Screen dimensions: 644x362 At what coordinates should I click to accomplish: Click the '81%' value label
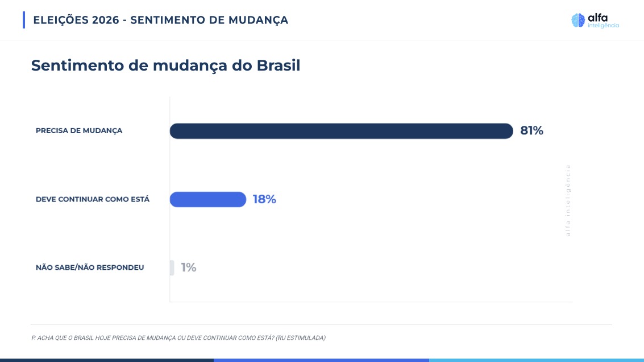coord(531,131)
